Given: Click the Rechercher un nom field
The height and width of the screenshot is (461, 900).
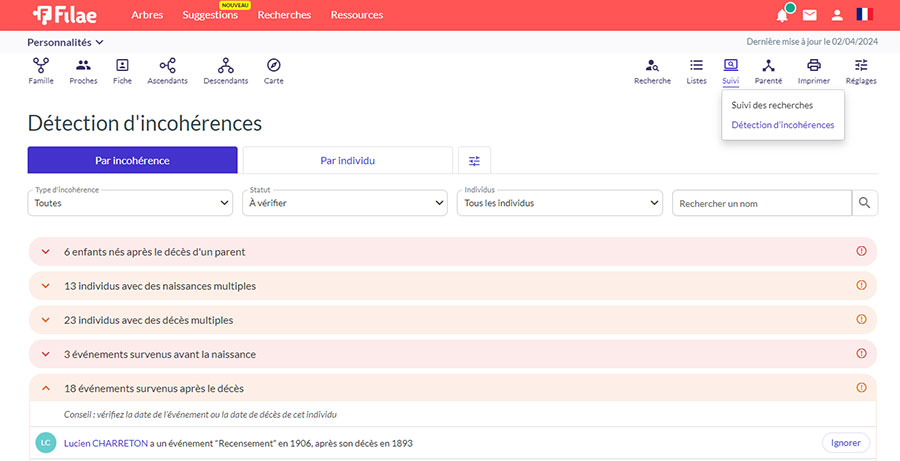Looking at the screenshot, I should (760, 203).
